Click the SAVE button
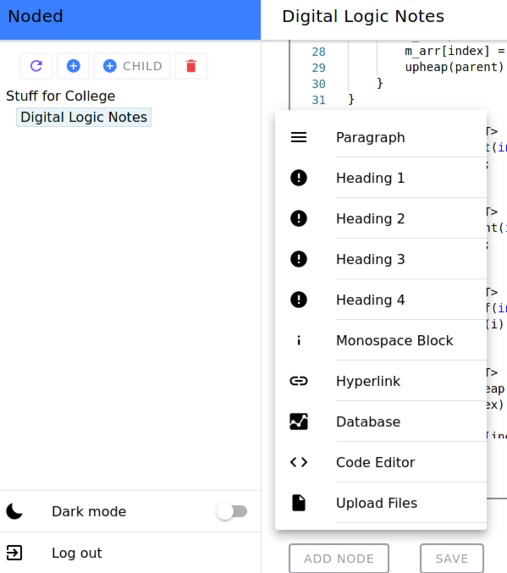 coord(452,558)
